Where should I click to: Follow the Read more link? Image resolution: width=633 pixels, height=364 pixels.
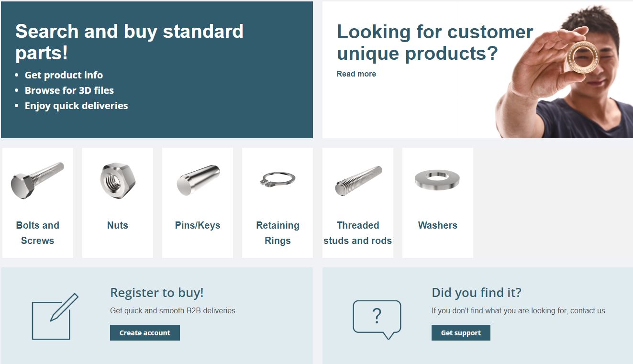pos(356,74)
